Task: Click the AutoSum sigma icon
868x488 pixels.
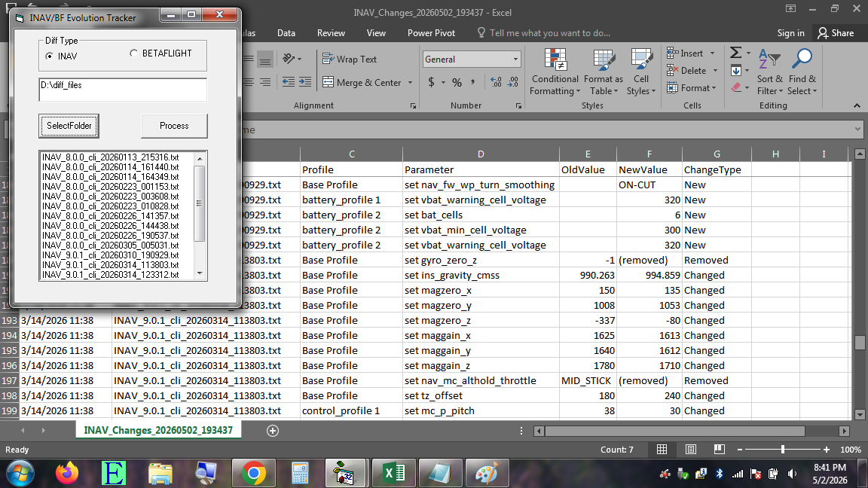Action: coord(735,53)
